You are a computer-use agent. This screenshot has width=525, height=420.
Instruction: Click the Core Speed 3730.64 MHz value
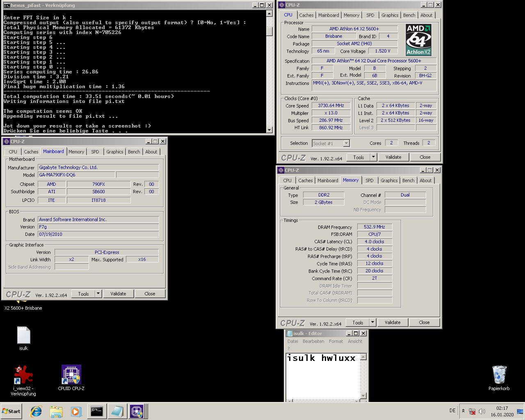[x=331, y=105]
